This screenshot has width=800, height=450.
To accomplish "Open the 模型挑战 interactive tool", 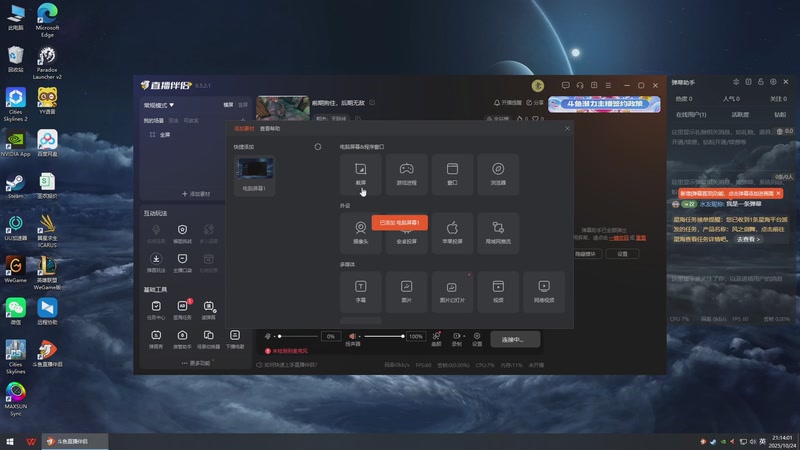I will pyautogui.click(x=182, y=234).
